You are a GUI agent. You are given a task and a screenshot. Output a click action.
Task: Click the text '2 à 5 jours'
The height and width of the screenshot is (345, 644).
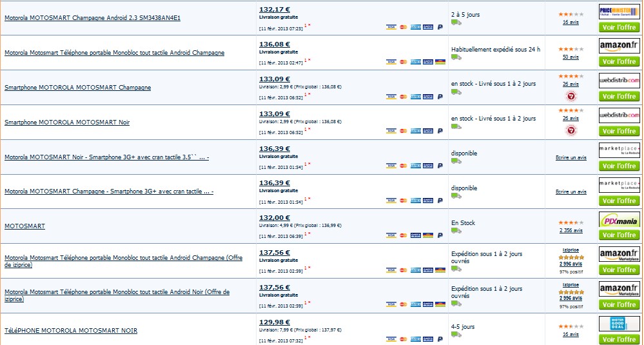(x=465, y=14)
